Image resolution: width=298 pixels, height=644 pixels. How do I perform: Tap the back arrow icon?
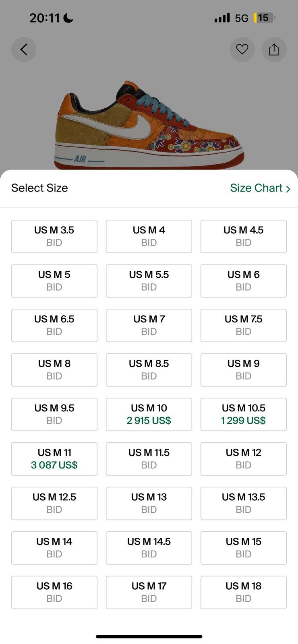pyautogui.click(x=24, y=50)
